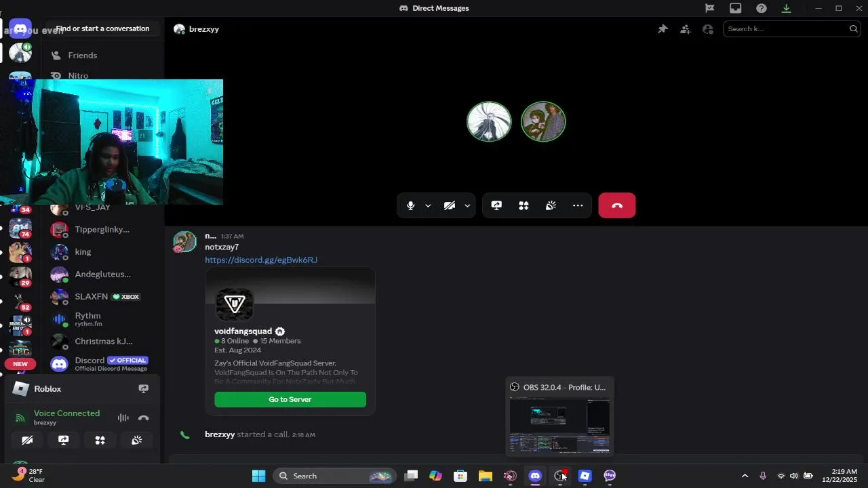This screenshot has width=868, height=488.
Task: Open voidfangsquad server invite icon
Action: (x=235, y=304)
